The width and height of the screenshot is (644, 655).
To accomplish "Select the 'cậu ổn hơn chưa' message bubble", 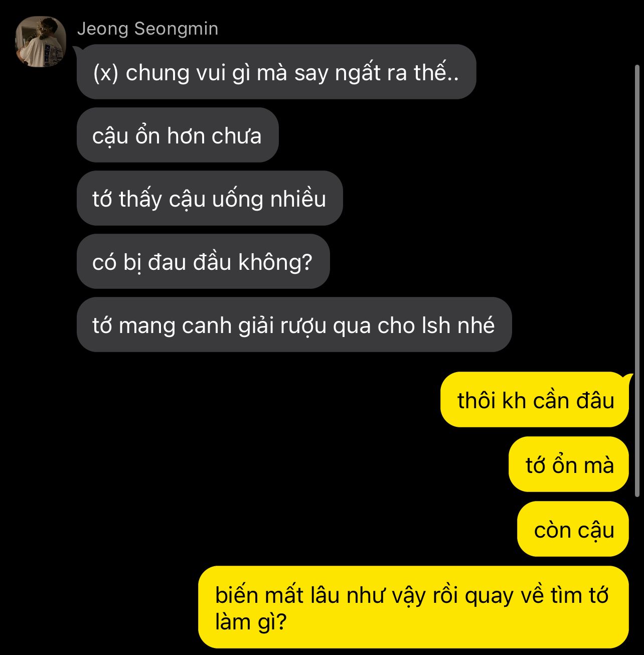I will coord(178,135).
